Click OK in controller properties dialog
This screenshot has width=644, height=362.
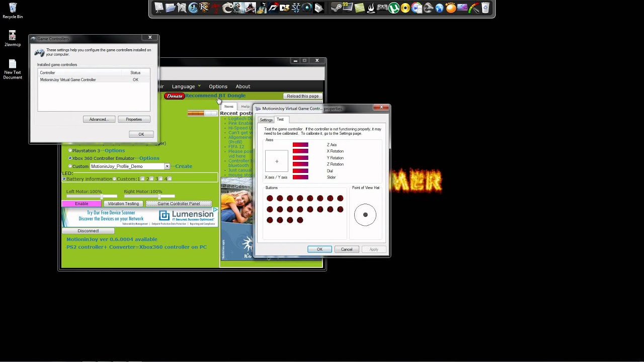pos(319,249)
